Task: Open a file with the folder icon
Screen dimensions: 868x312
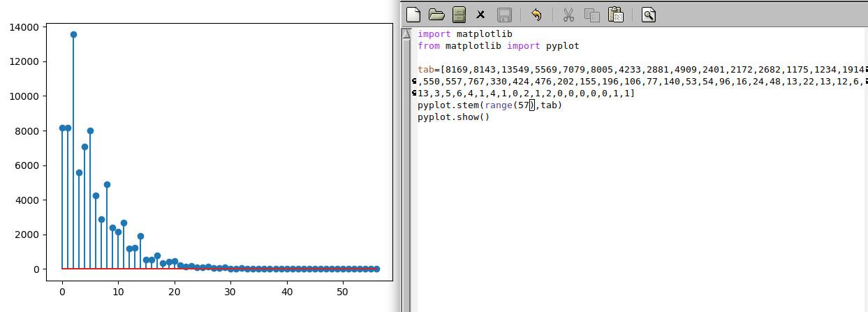Action: [x=436, y=14]
